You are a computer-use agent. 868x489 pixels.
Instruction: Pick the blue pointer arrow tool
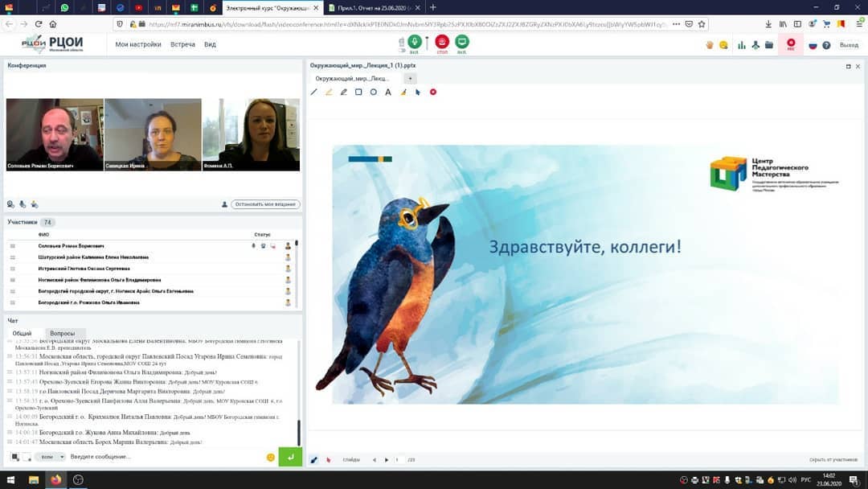(x=418, y=92)
